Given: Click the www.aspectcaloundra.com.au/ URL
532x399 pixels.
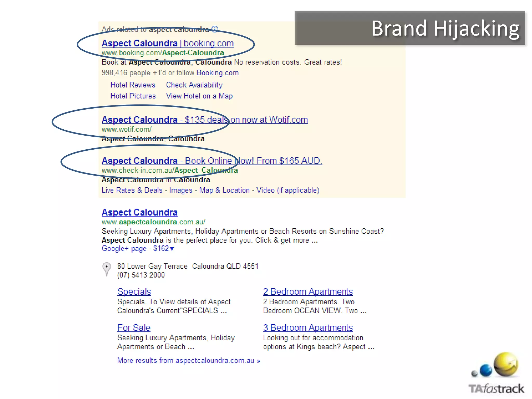Looking at the screenshot, I should click(154, 222).
